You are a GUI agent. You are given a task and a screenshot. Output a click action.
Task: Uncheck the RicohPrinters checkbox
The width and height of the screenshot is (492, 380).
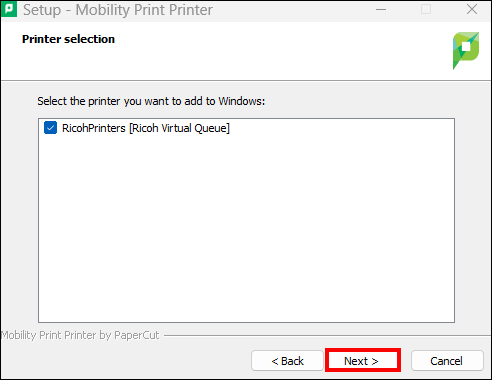coord(50,128)
